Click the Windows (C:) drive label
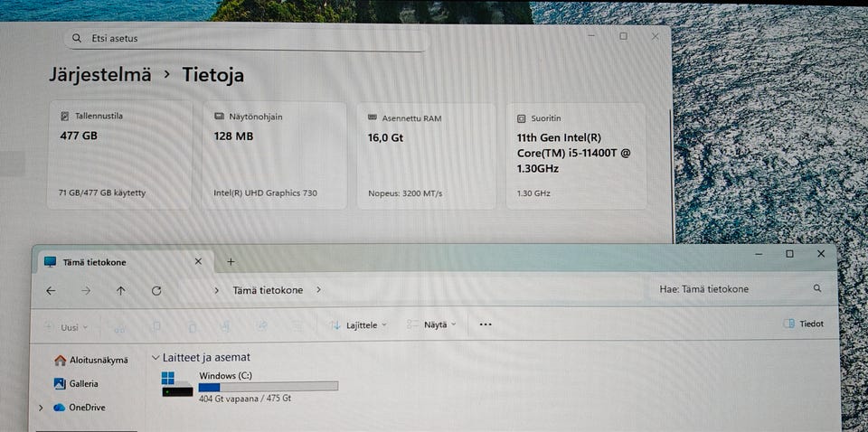Viewport: 868px width, 432px height. pyautogui.click(x=225, y=376)
